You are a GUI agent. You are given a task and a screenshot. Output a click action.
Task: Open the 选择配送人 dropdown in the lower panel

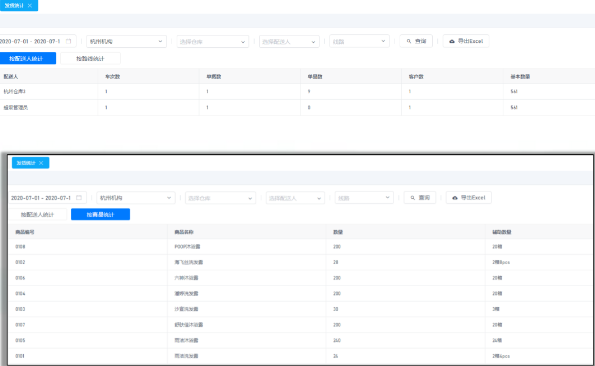click(295, 198)
